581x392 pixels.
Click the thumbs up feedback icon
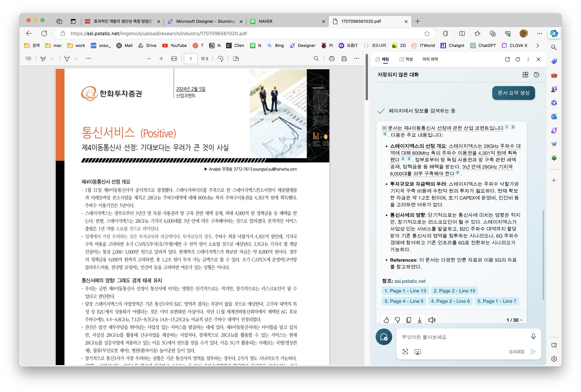386,320
